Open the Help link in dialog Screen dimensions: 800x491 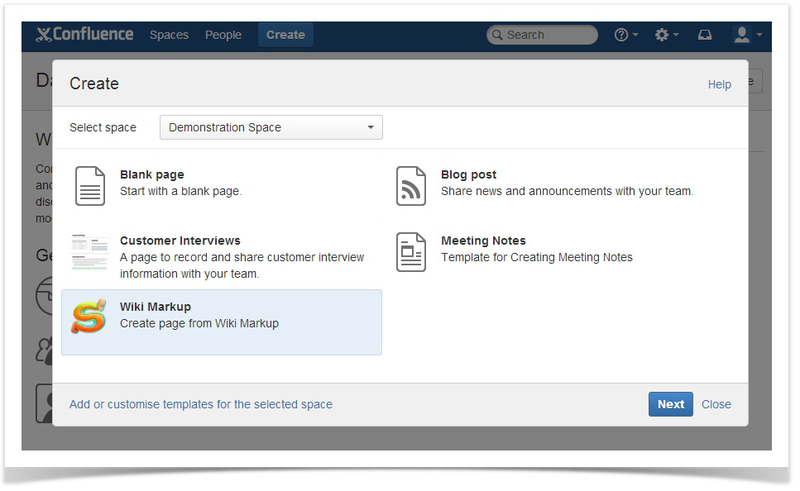(x=719, y=84)
